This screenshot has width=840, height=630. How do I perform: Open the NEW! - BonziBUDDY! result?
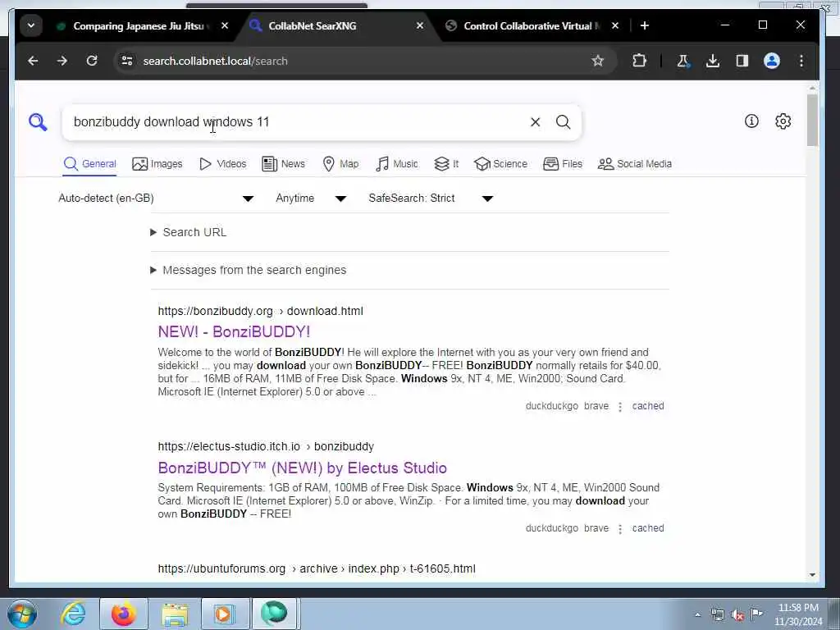[234, 332]
